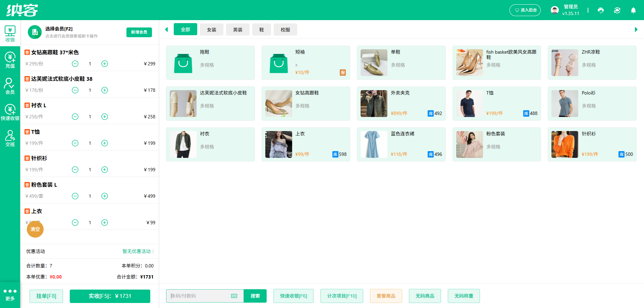Screen dimensions: 644x308
Task: Click the customer service headset icon
Action: [x=601, y=10]
